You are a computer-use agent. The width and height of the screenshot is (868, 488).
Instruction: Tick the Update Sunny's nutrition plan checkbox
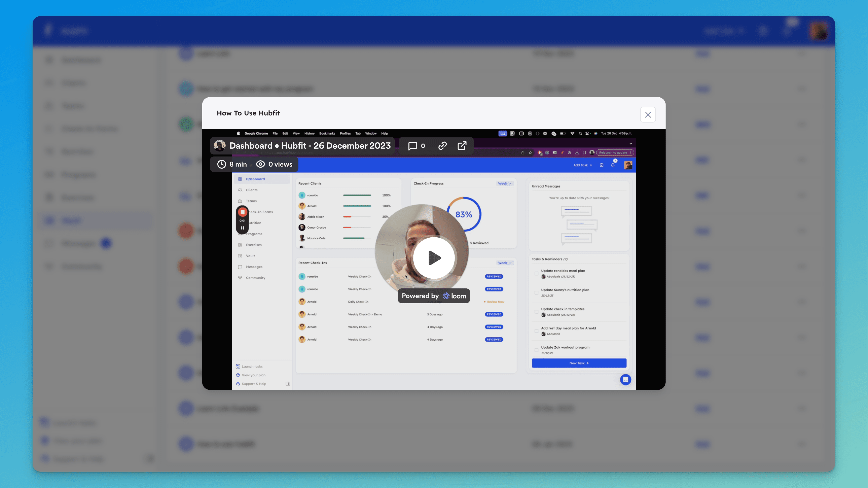click(x=536, y=293)
